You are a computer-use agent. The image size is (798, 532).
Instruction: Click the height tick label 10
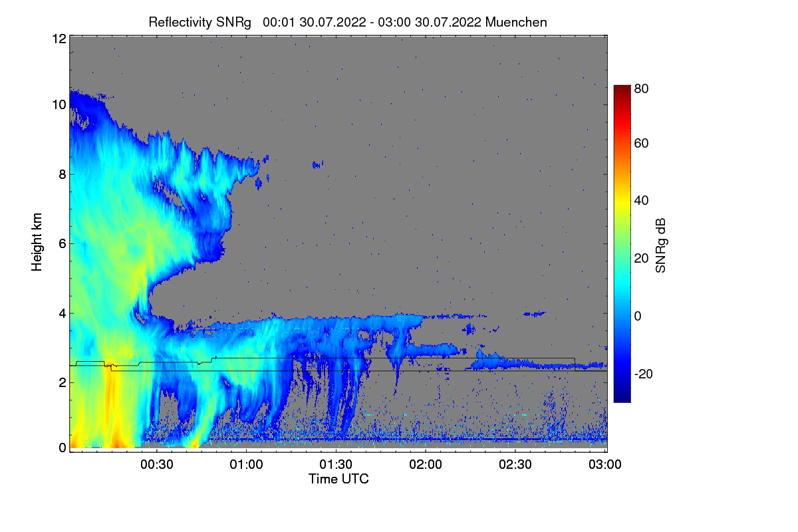click(58, 104)
